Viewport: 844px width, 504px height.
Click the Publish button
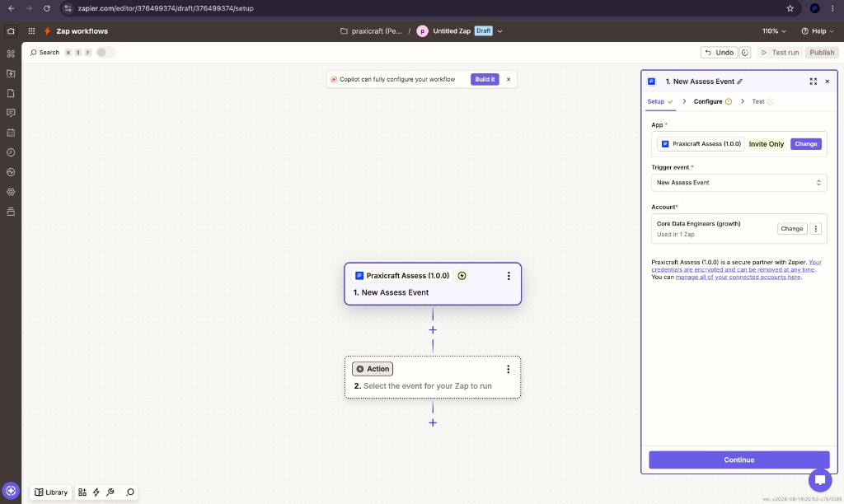[x=822, y=53]
